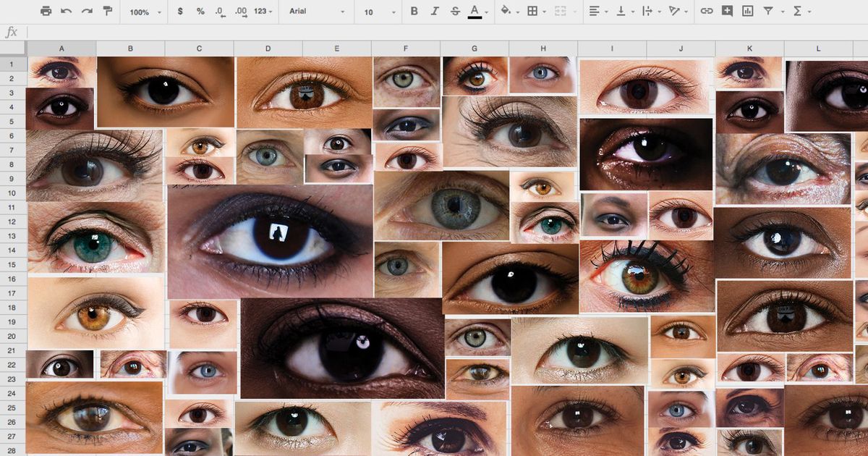Image resolution: width=868 pixels, height=456 pixels.
Task: Open the Functions sigma menu
Action: click(801, 12)
